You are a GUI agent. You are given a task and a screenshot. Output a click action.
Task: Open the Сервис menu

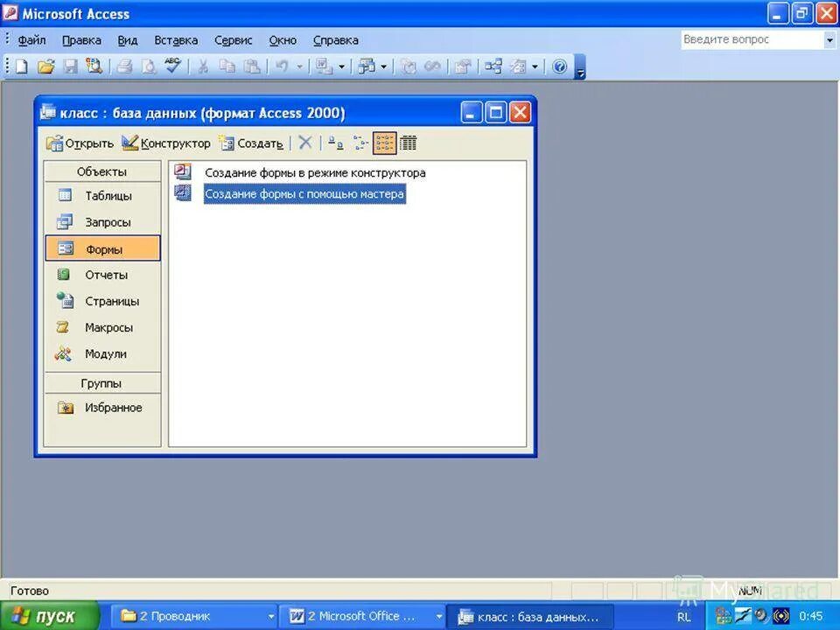(233, 40)
